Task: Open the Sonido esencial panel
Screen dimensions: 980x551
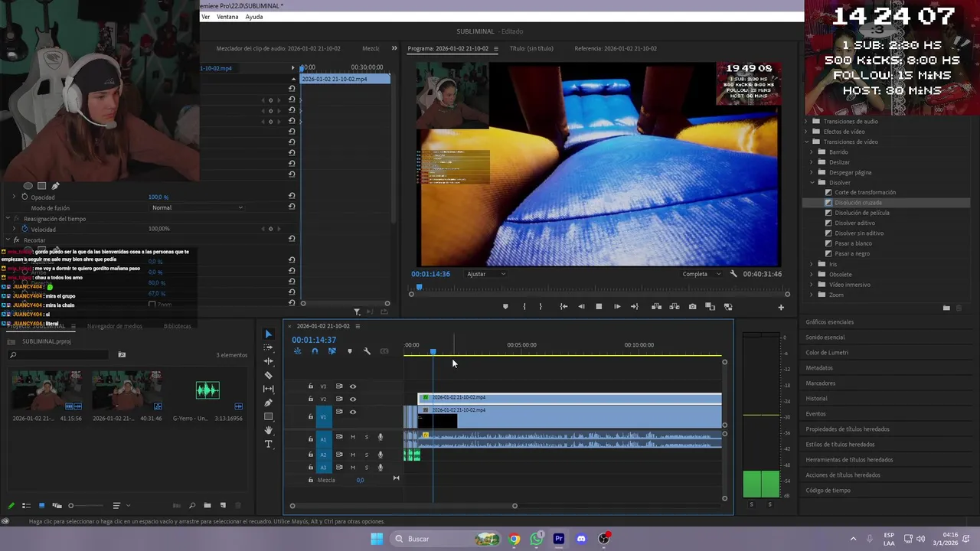Action: point(825,337)
